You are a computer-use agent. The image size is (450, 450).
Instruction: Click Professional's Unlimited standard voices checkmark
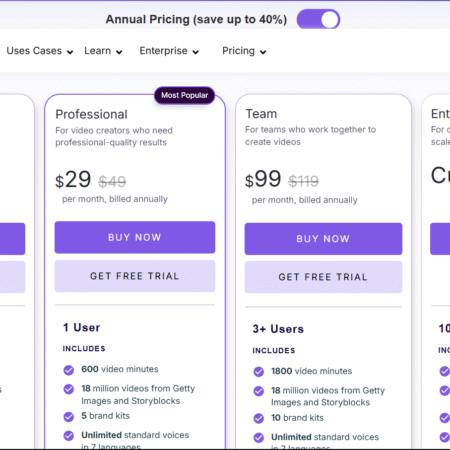coord(69,436)
